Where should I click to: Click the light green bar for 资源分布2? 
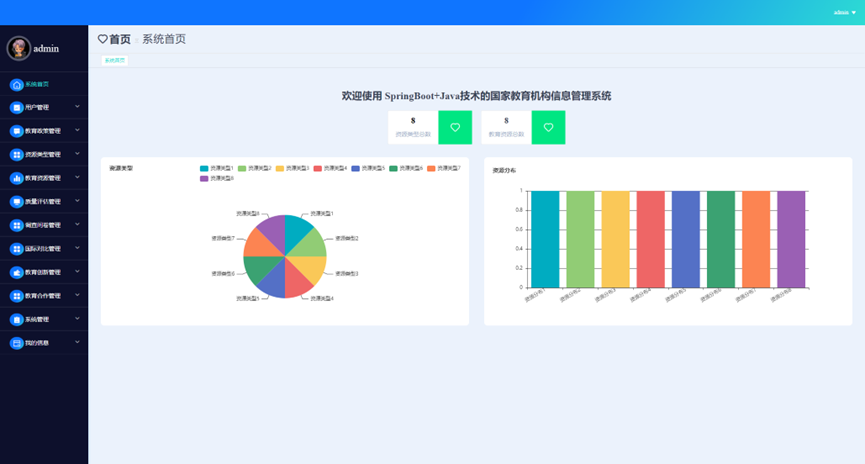click(580, 239)
